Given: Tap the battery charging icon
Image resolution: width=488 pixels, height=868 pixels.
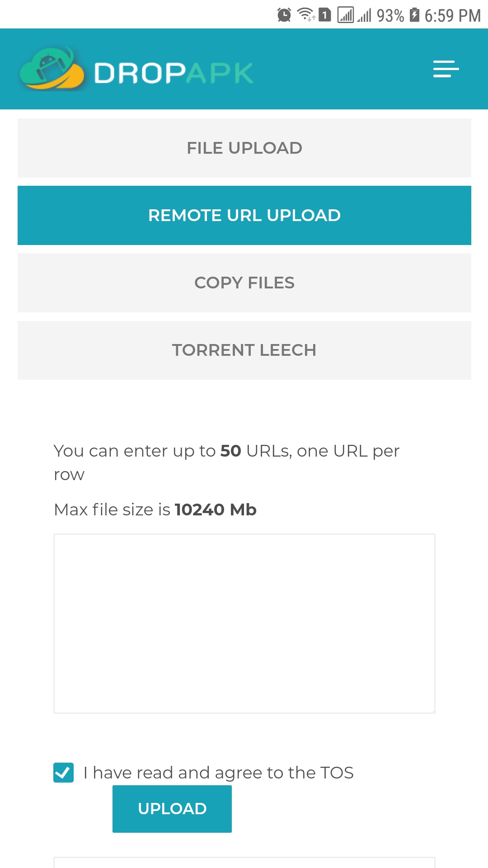Looking at the screenshot, I should pos(414,15).
